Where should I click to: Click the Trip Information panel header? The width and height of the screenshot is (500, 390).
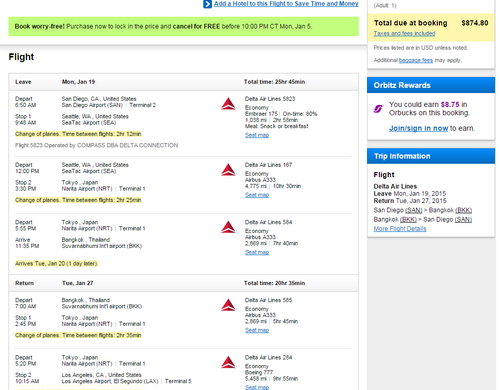431,156
